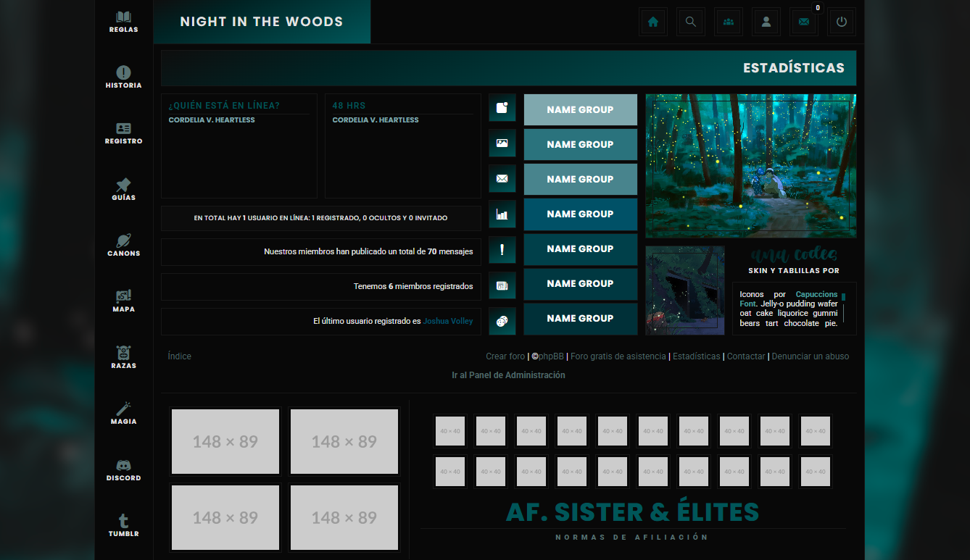Open the Magia wand icon

click(123, 409)
